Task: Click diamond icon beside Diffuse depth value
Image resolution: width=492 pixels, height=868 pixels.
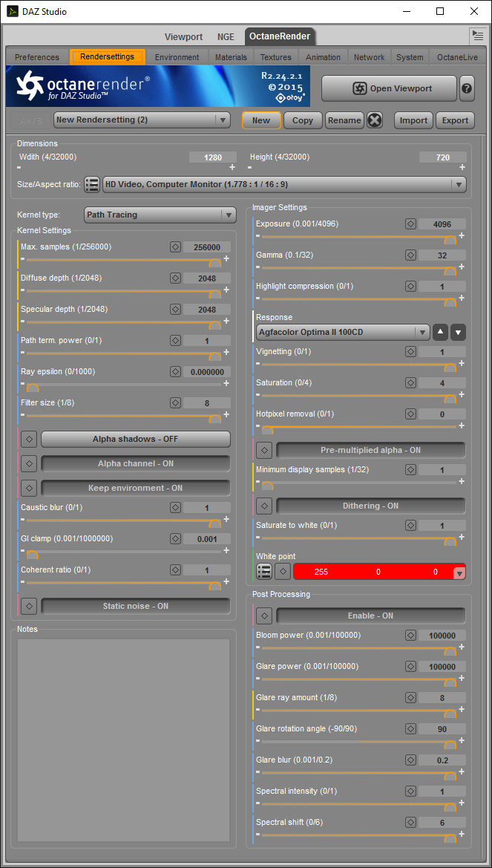Action: (175, 278)
